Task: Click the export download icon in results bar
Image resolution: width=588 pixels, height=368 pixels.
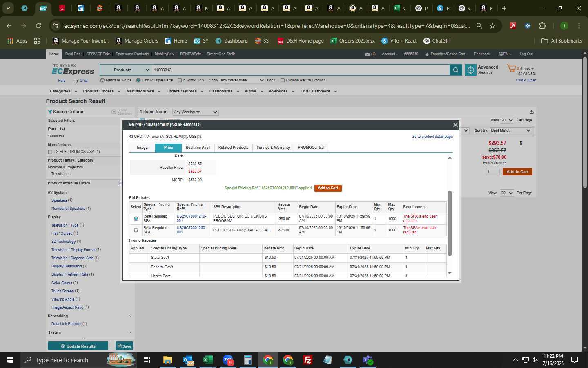Action: 531,112
